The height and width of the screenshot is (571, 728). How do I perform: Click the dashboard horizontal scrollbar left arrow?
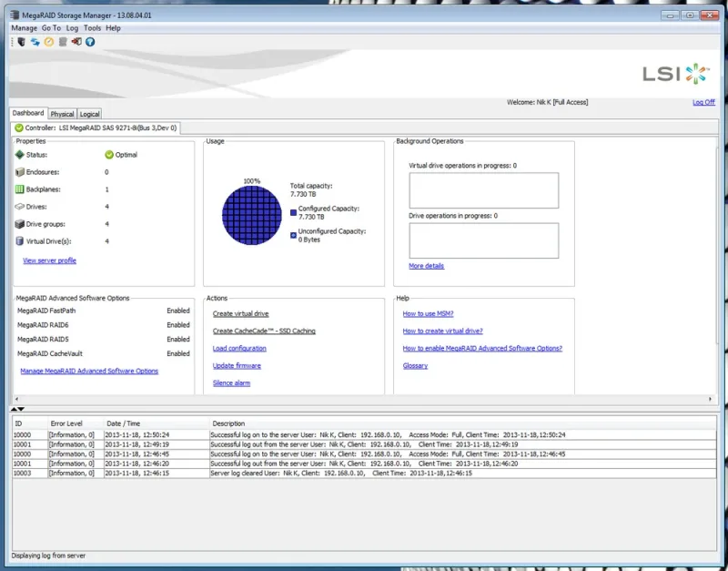[16, 399]
